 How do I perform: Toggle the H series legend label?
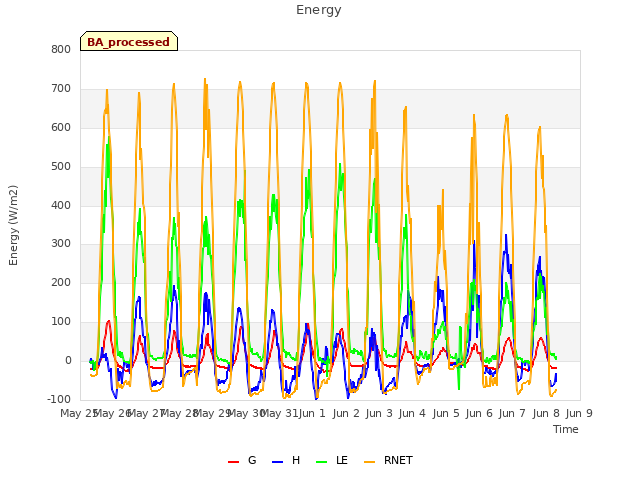pyautogui.click(x=296, y=460)
